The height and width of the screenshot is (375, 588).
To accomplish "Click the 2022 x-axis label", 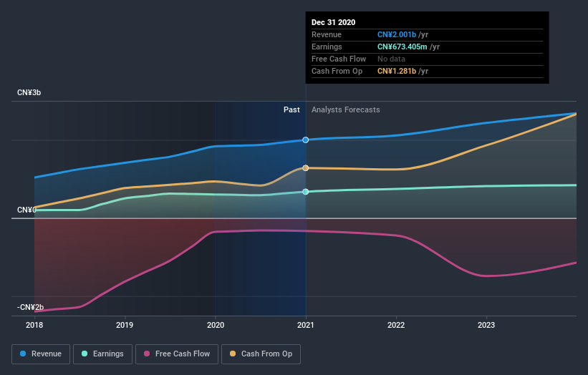I will [x=396, y=325].
